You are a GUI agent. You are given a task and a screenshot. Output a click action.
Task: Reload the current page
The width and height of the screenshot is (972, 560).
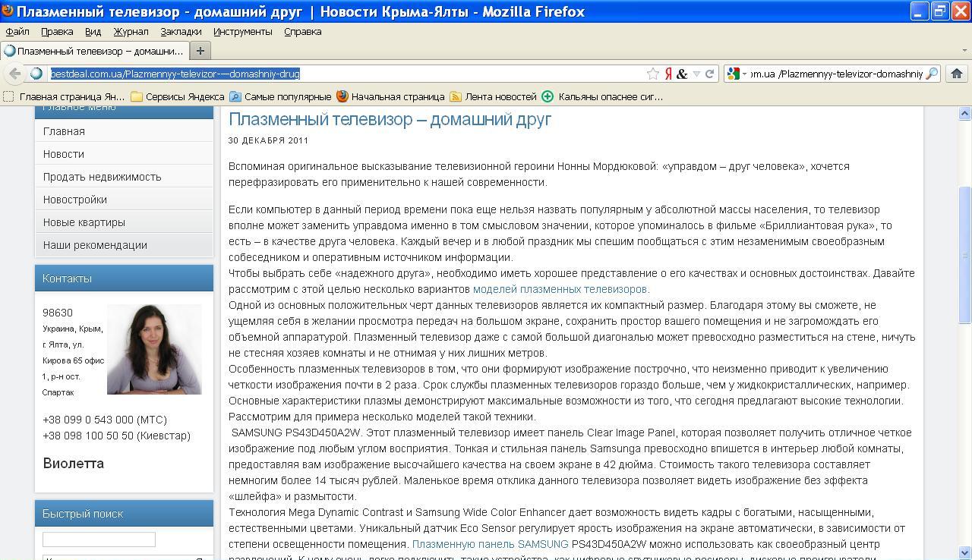(x=709, y=74)
